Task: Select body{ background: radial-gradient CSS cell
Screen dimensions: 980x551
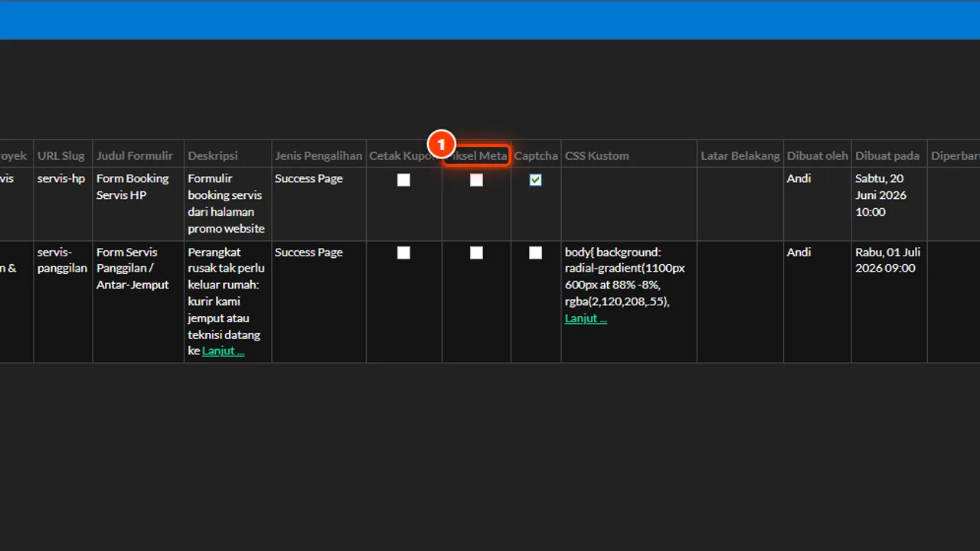Action: click(x=629, y=302)
